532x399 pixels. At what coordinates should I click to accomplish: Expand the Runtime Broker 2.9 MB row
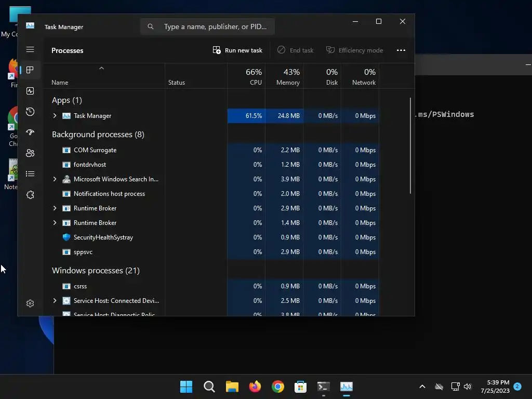click(55, 208)
